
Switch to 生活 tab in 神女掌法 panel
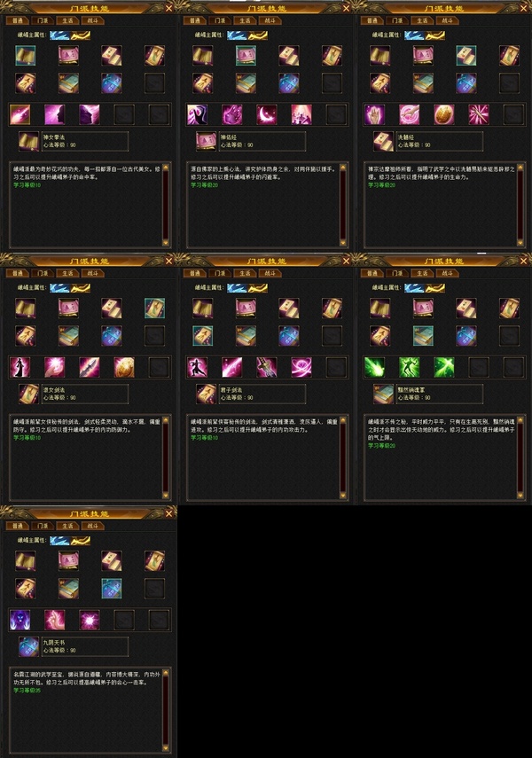coord(67,20)
